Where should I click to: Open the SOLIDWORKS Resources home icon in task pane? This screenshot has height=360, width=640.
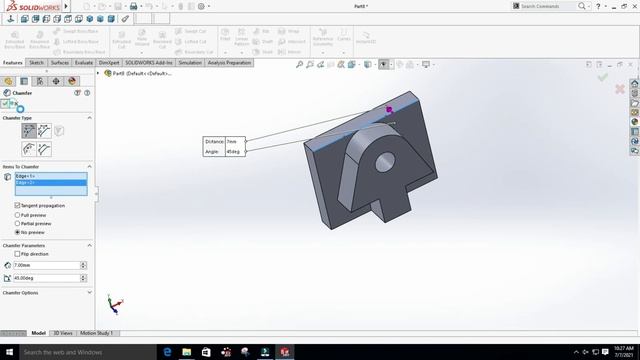click(x=635, y=83)
